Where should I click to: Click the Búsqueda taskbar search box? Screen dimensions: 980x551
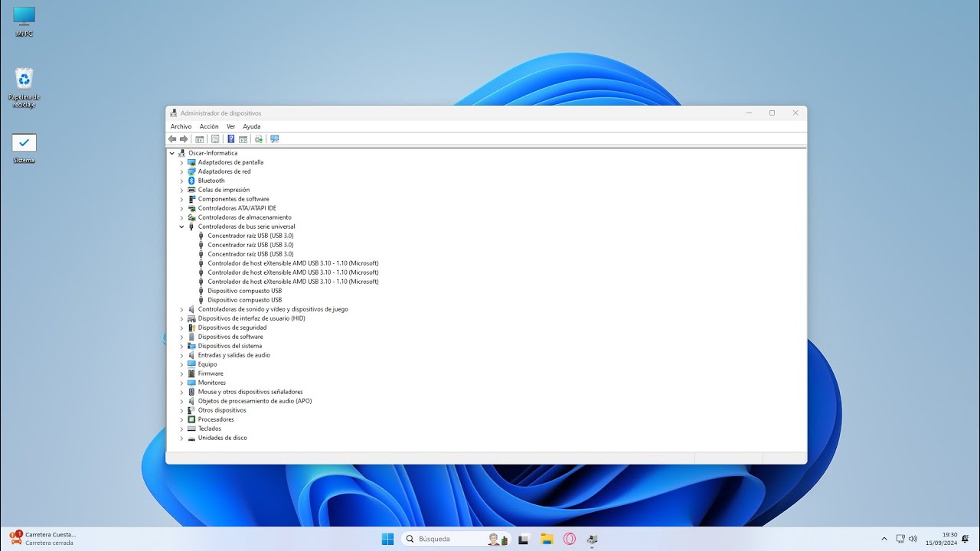[456, 539]
